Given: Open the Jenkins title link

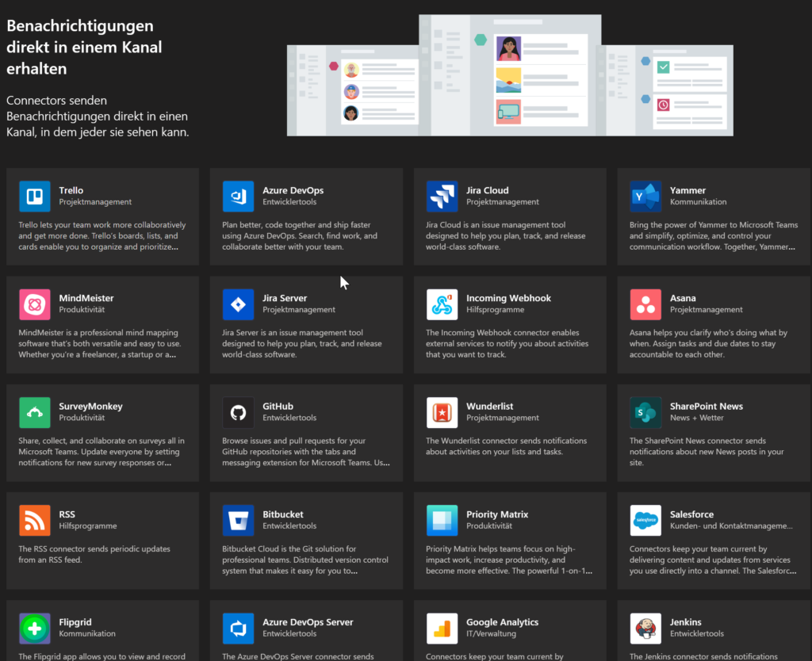Looking at the screenshot, I should 685,622.
